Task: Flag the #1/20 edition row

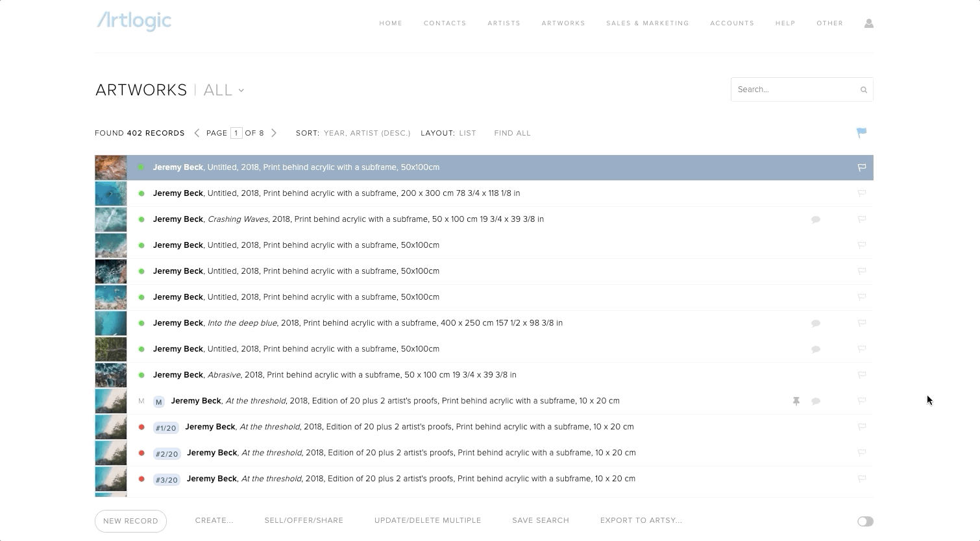Action: coord(862,427)
